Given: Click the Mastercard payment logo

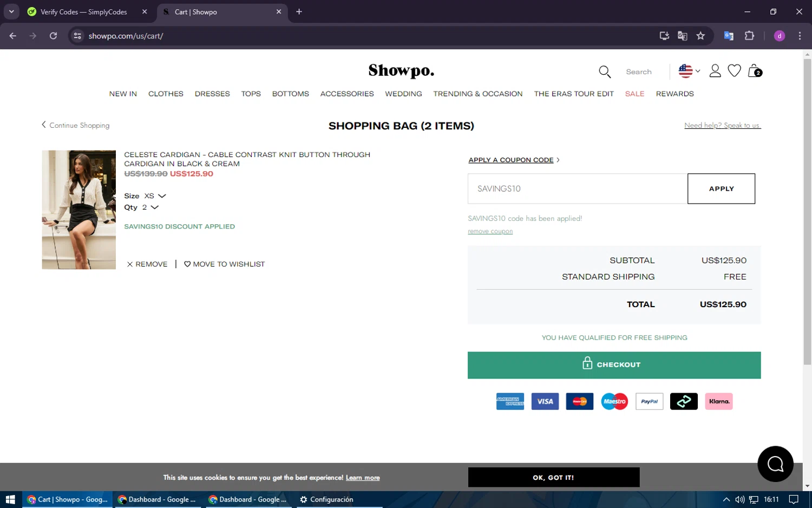Looking at the screenshot, I should pyautogui.click(x=580, y=401).
